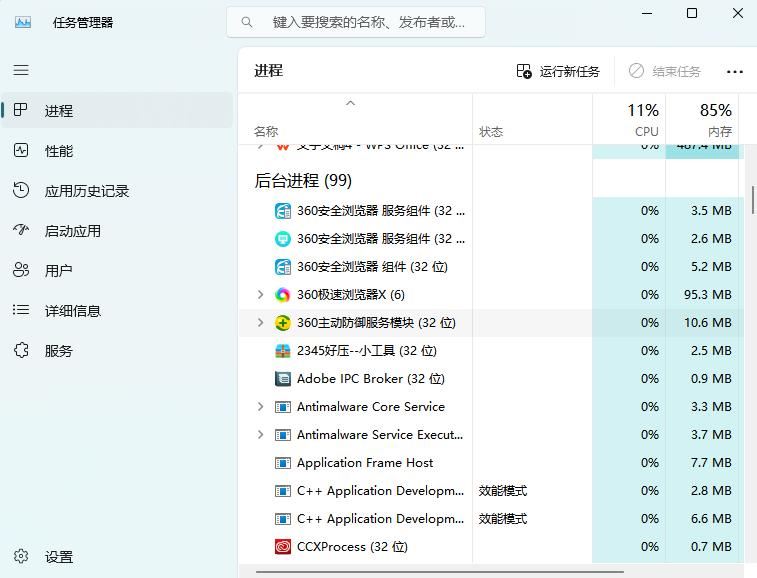Click the 360极速浏览器X colorful icon

[283, 295]
